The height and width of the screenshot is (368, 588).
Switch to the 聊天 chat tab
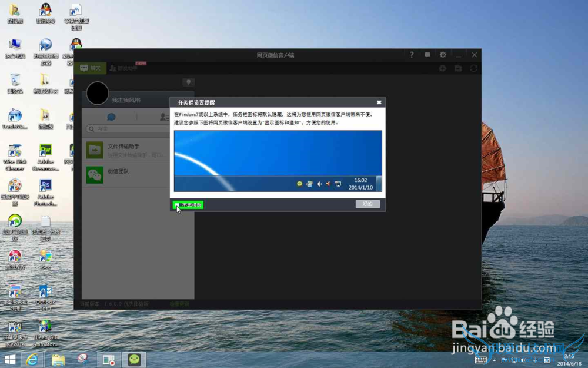[91, 68]
